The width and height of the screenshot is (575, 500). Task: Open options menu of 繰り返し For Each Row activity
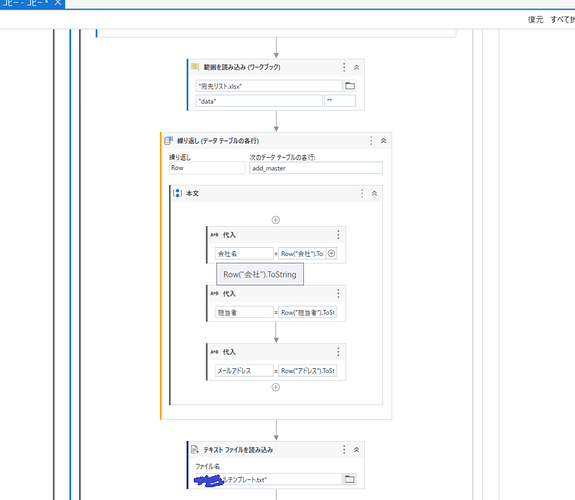371,141
